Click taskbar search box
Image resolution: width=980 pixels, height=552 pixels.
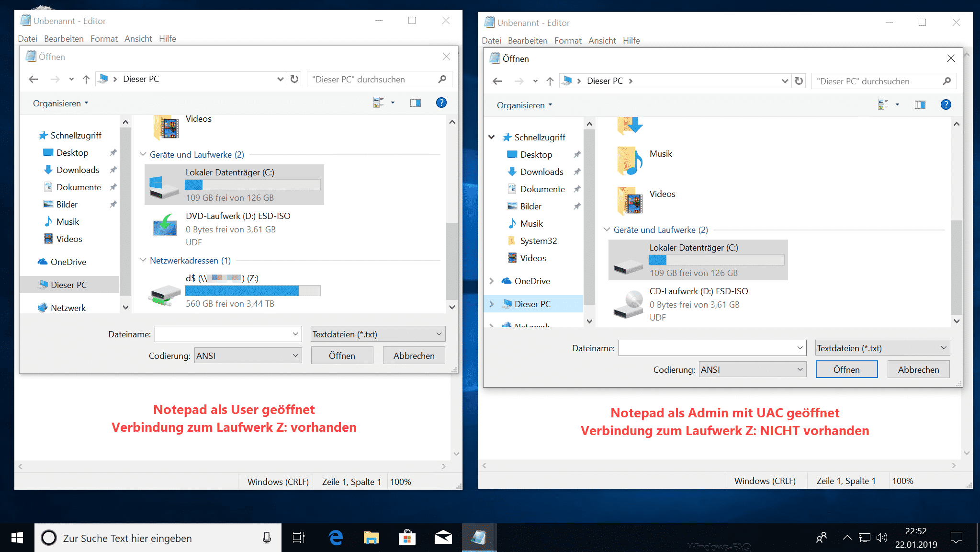pyautogui.click(x=158, y=538)
